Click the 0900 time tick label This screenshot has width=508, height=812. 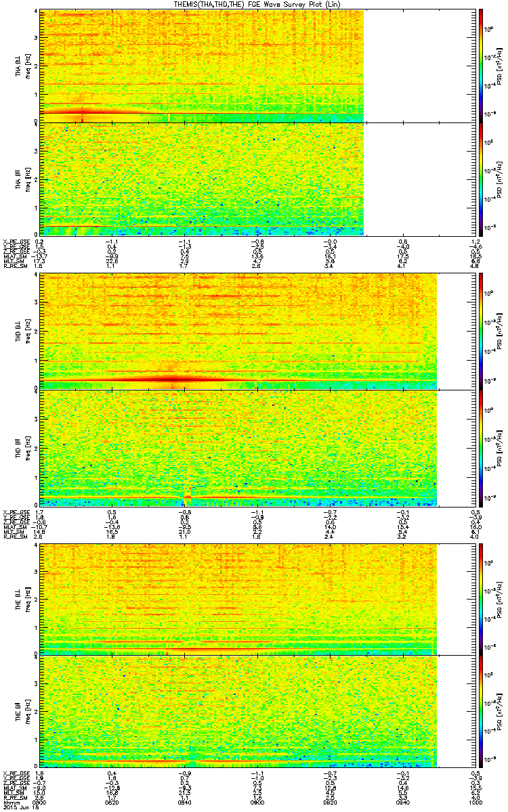[x=256, y=801]
